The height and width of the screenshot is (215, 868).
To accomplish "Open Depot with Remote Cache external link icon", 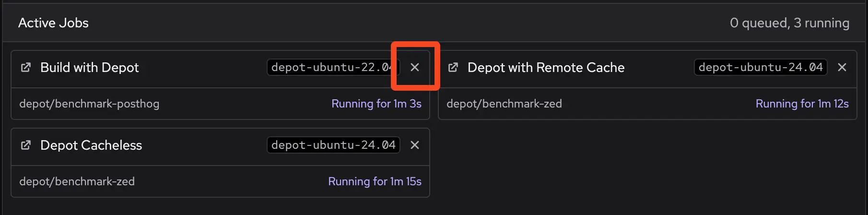I will (x=453, y=68).
